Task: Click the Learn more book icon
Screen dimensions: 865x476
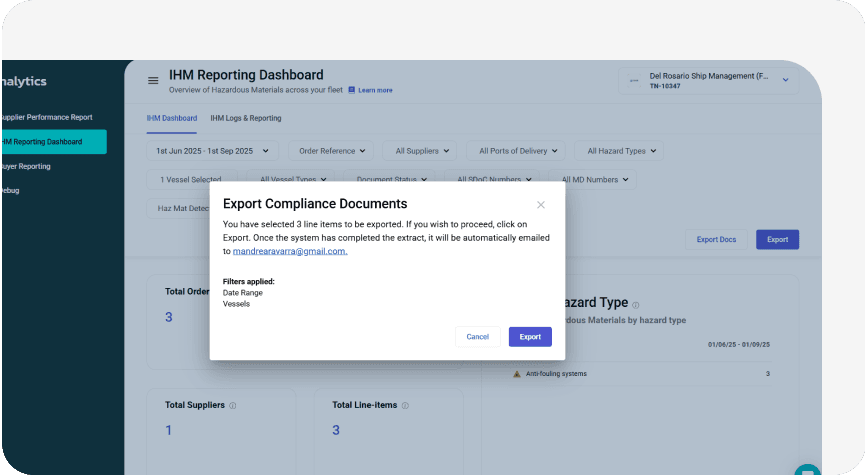Action: 351,90
